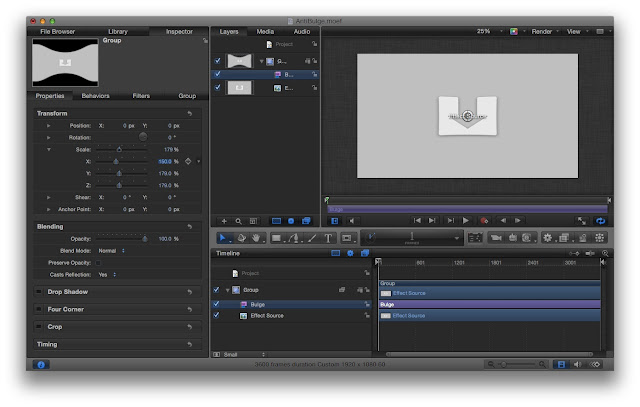Collapse the Scale disclosure triangle

[49, 149]
